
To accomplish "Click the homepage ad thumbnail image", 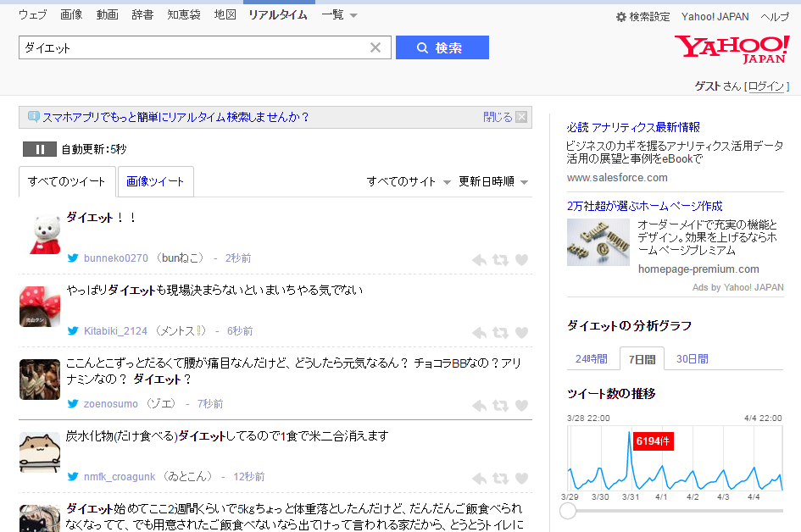I will [598, 242].
